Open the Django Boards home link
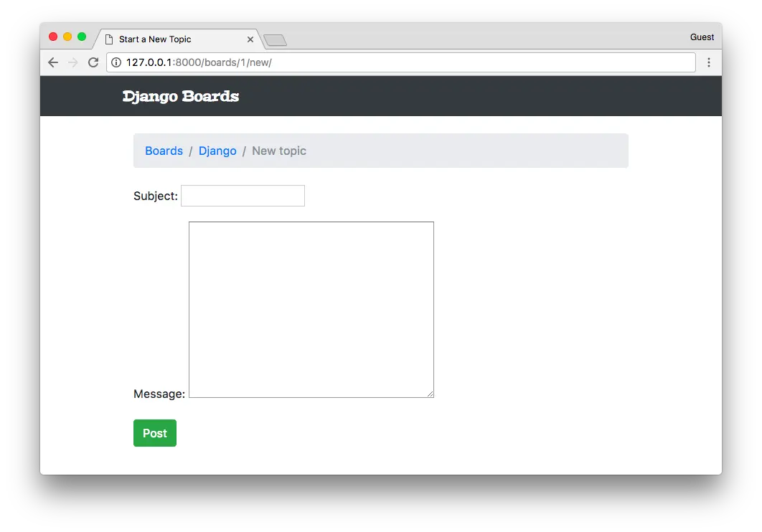Screen dimensions: 762x532 point(181,96)
